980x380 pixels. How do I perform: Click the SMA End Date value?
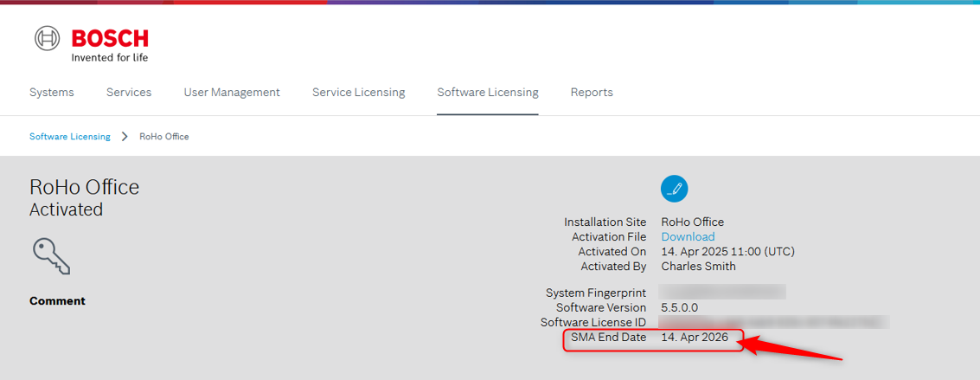[695, 338]
